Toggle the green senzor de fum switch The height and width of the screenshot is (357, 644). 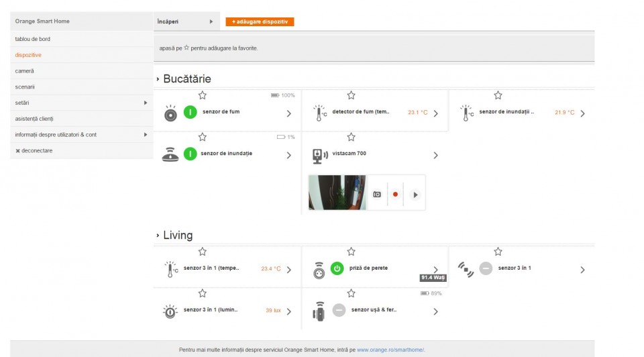pos(190,112)
